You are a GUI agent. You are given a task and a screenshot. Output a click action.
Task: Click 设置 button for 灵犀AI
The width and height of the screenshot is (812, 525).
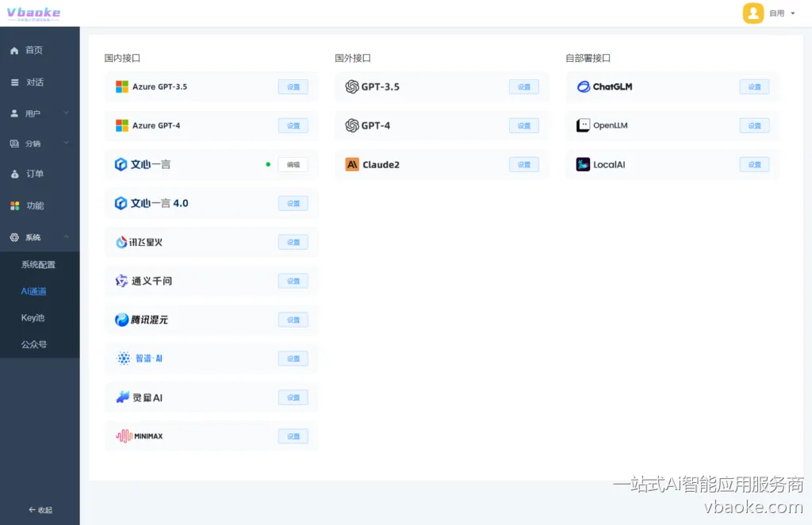pyautogui.click(x=293, y=397)
